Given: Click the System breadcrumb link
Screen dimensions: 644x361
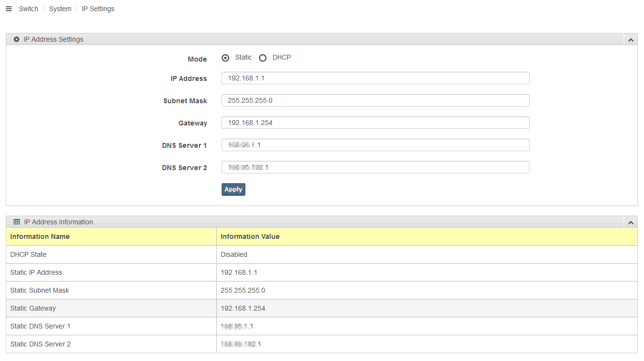Looking at the screenshot, I should [60, 9].
